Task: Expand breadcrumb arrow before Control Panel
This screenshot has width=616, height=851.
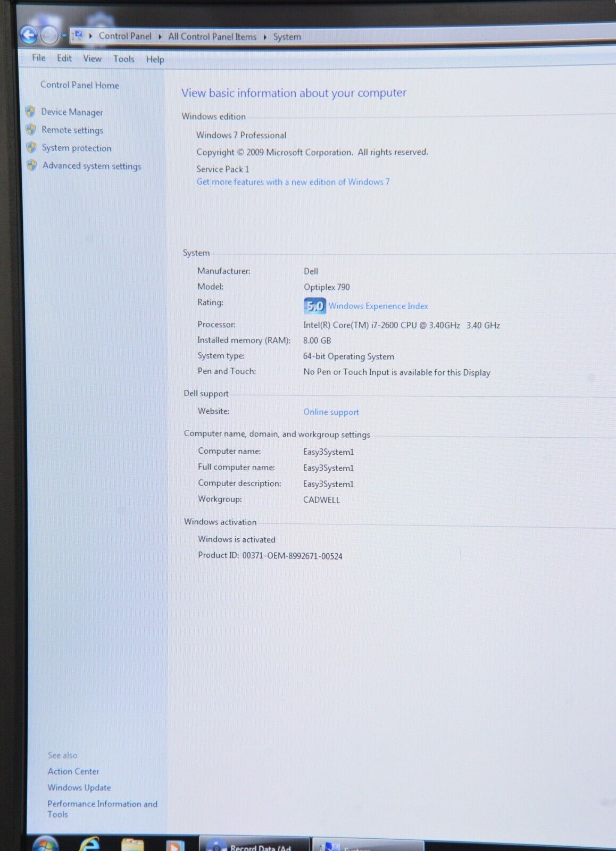Action: (x=91, y=36)
